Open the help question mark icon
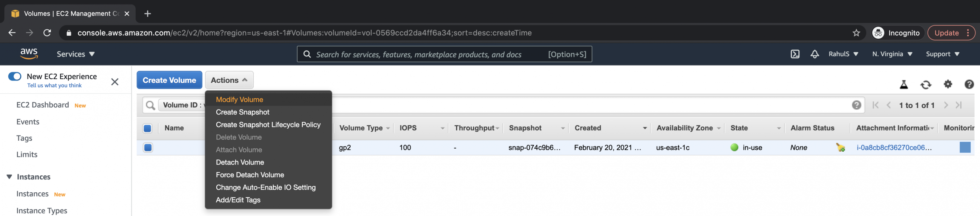 pyautogui.click(x=969, y=84)
